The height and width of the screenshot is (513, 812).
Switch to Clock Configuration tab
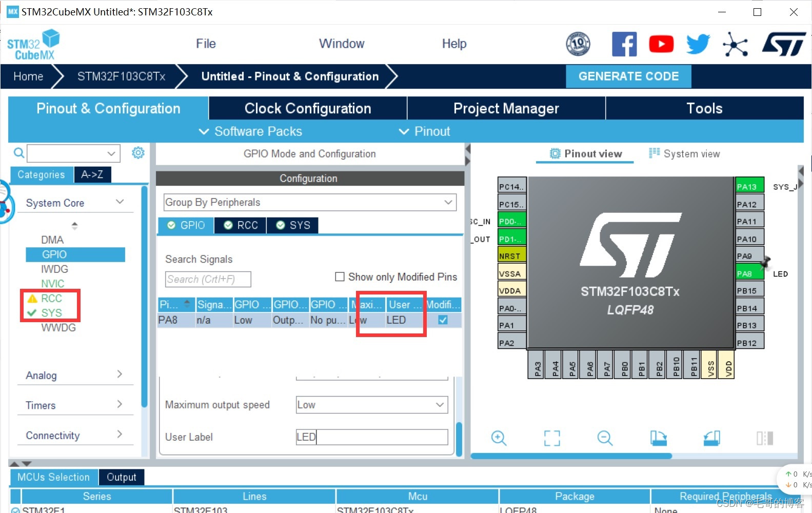(x=308, y=108)
